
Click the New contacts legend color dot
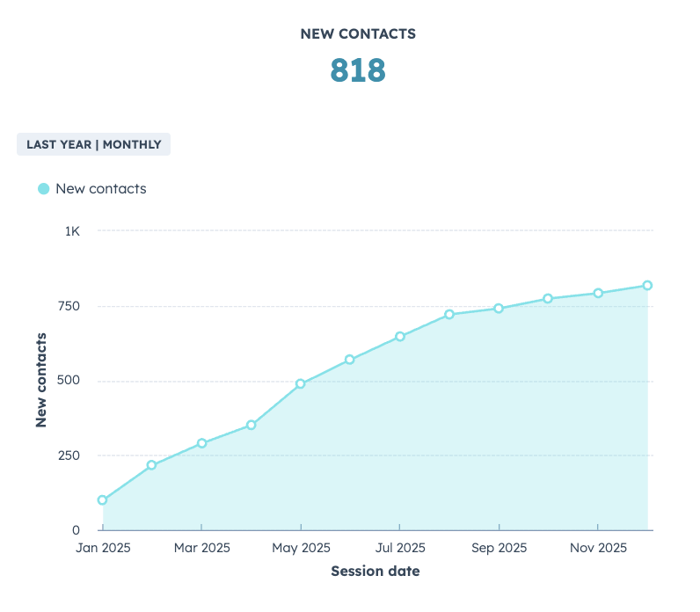coord(43,189)
